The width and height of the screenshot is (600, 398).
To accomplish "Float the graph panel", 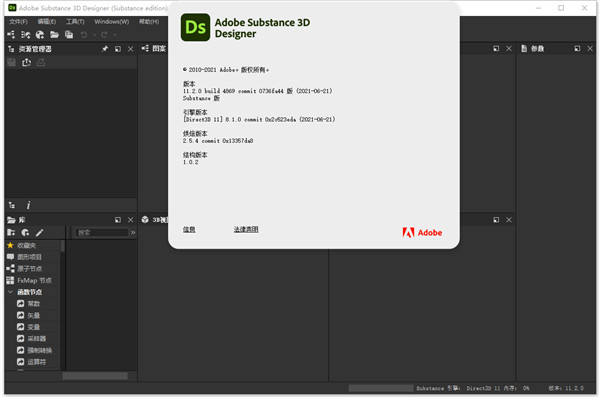I will [x=496, y=49].
